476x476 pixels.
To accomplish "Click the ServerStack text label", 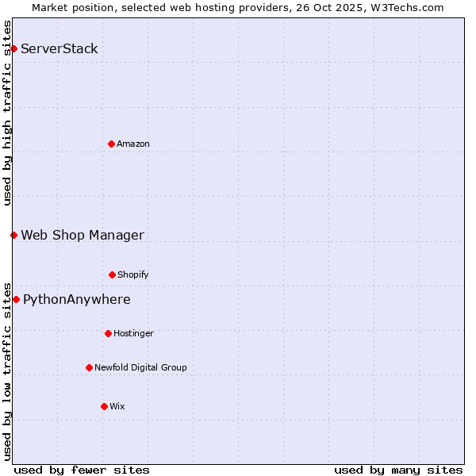I will [x=59, y=49].
